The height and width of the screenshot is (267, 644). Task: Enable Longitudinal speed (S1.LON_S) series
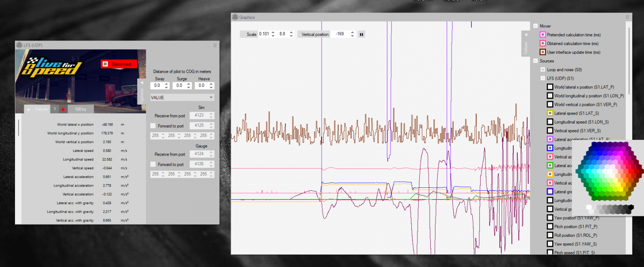(550, 122)
